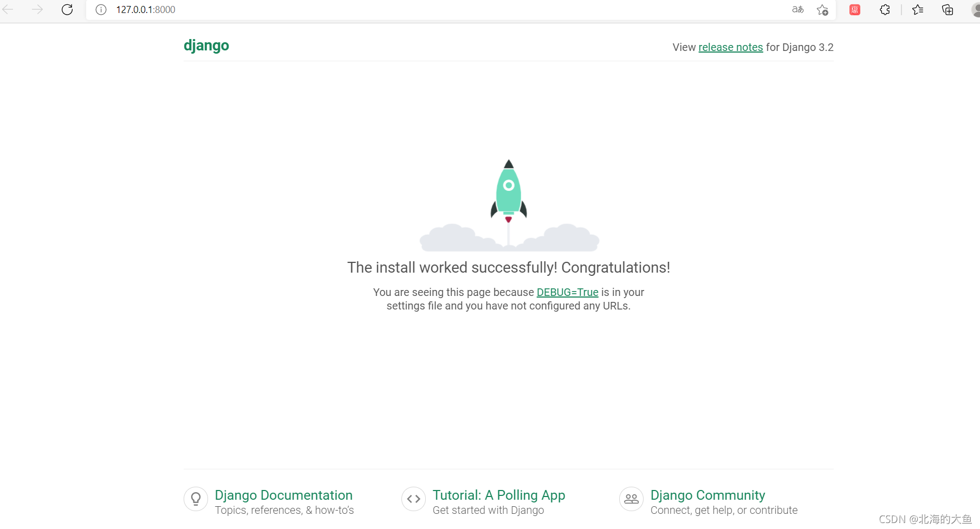Open Tutorial: A Polling App link
The height and width of the screenshot is (529, 980).
[x=499, y=495]
